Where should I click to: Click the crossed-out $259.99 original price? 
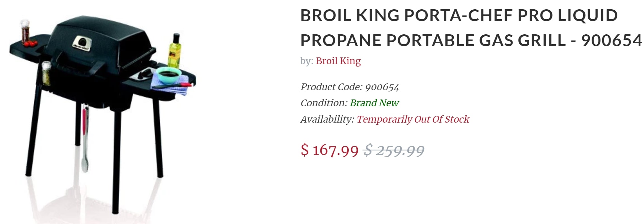click(394, 150)
